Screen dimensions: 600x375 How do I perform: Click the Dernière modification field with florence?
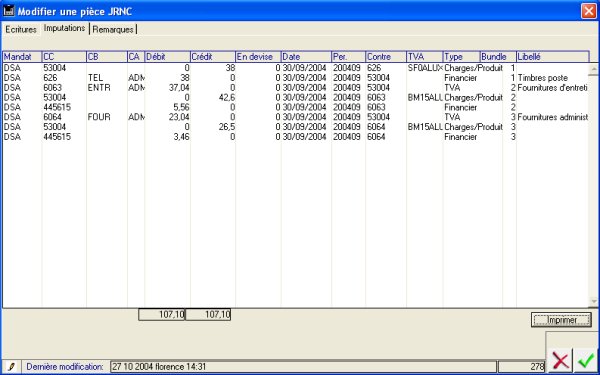click(x=303, y=367)
